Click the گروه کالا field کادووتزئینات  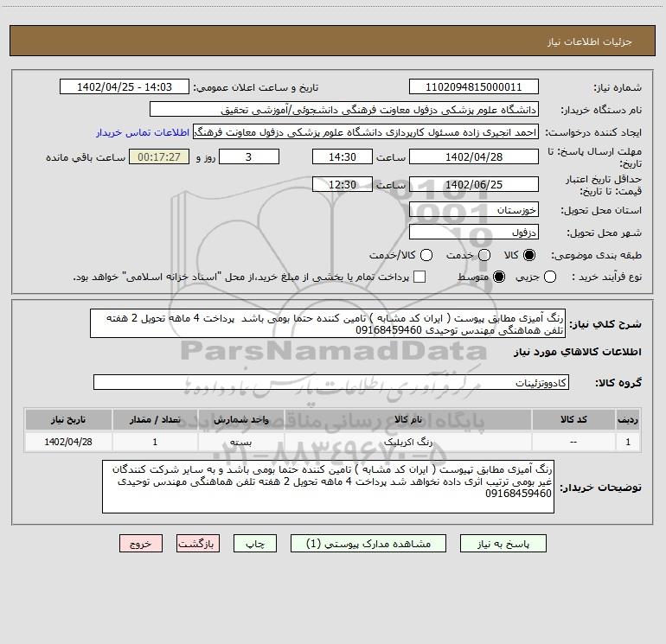click(x=331, y=382)
